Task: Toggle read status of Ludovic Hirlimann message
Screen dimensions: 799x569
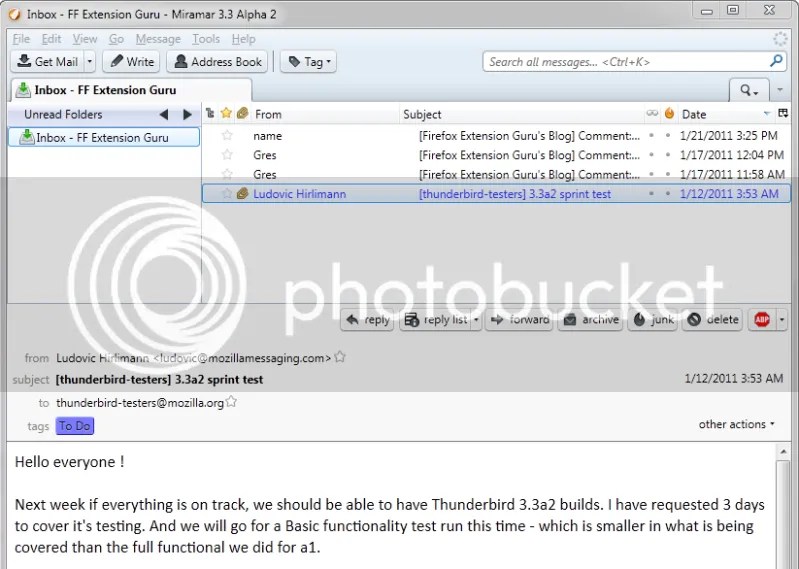Action: click(x=651, y=194)
